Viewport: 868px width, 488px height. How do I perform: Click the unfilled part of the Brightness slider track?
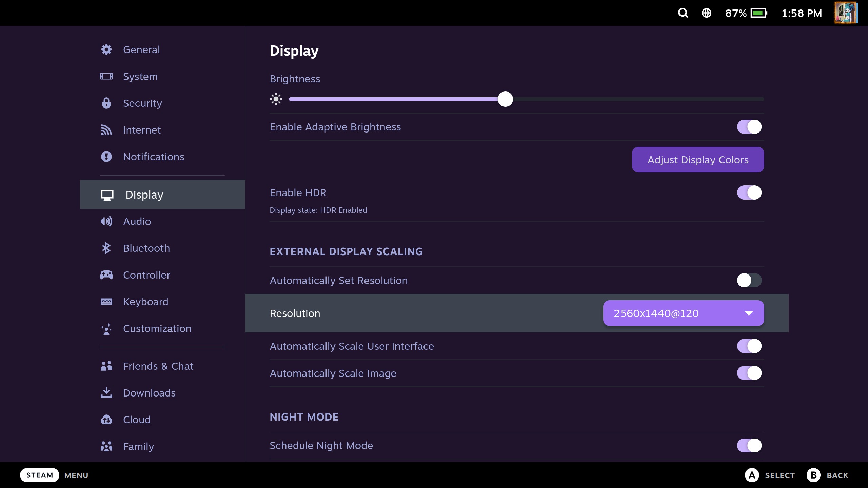click(x=638, y=99)
